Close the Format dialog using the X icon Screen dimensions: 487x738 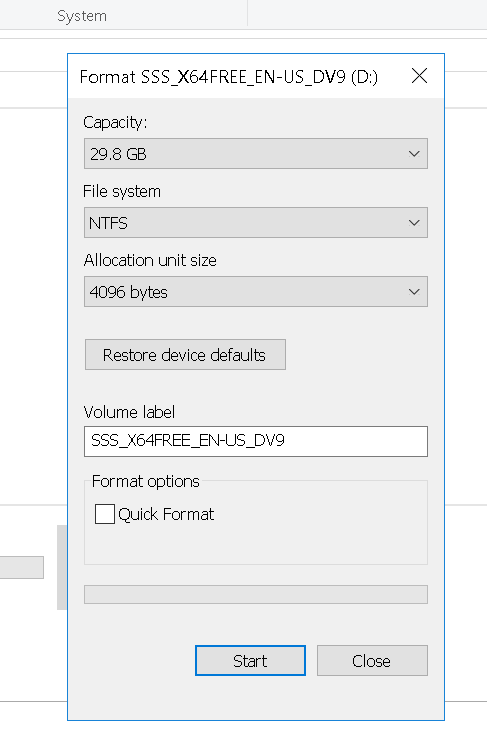click(419, 76)
